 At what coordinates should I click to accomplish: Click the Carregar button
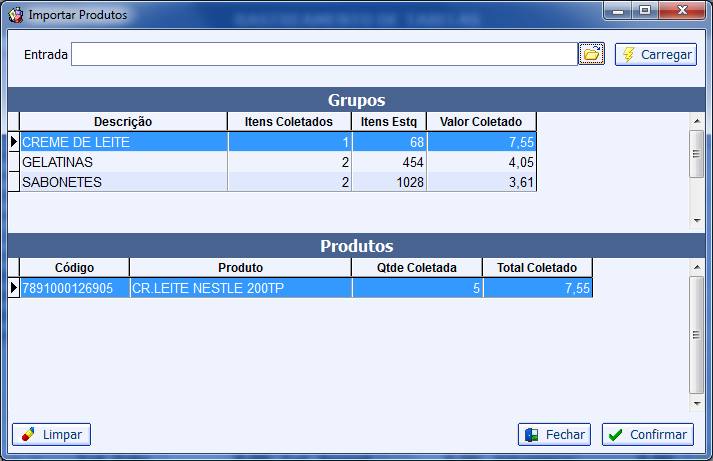tap(655, 55)
